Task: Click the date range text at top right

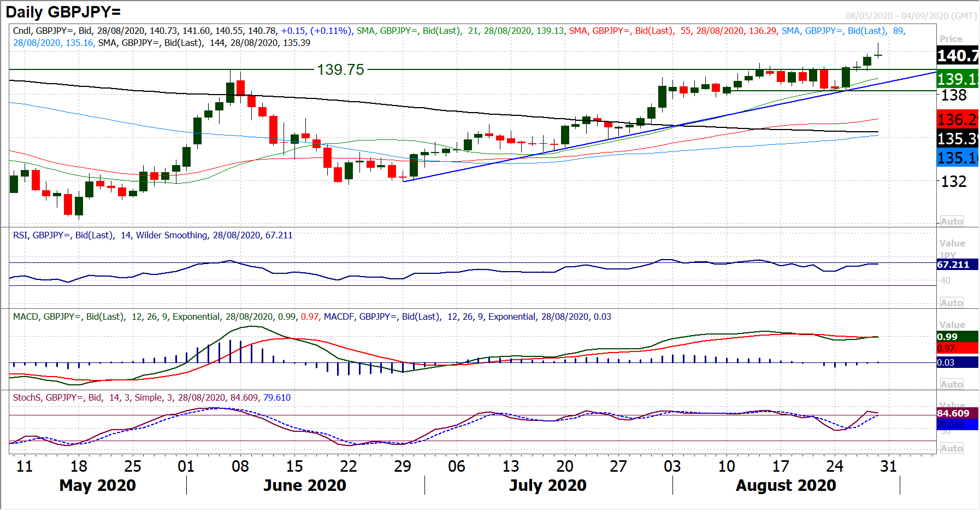Action: pos(910,16)
